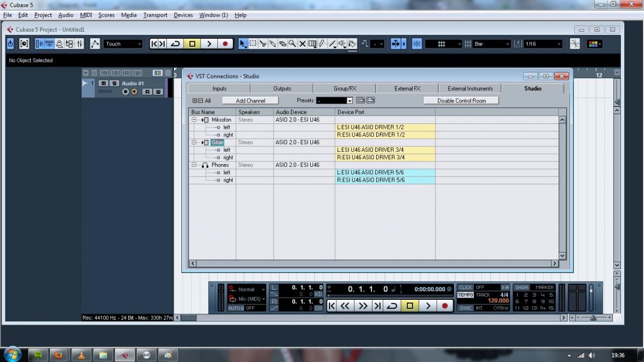Select the Mute X tool
This screenshot has width=644, height=362.
pos(302,44)
